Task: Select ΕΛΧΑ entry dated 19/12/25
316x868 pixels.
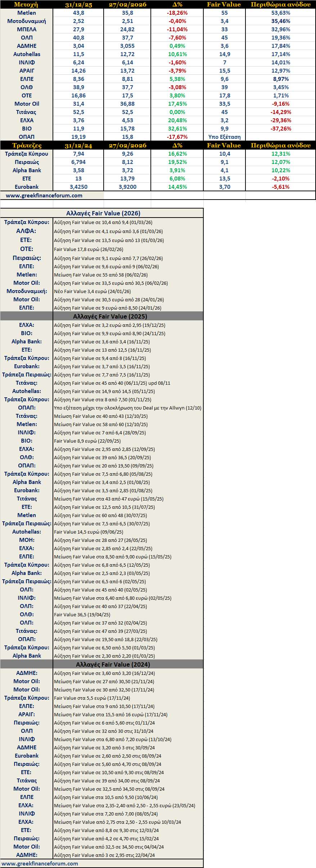Action: 110,325
